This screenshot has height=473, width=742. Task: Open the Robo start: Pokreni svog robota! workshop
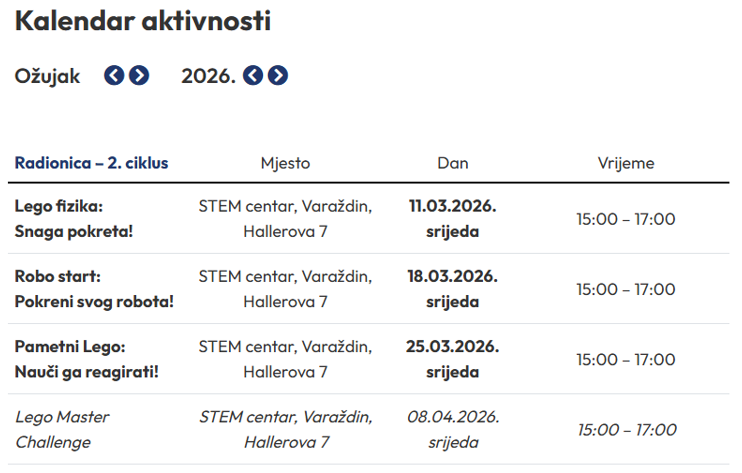tap(94, 289)
